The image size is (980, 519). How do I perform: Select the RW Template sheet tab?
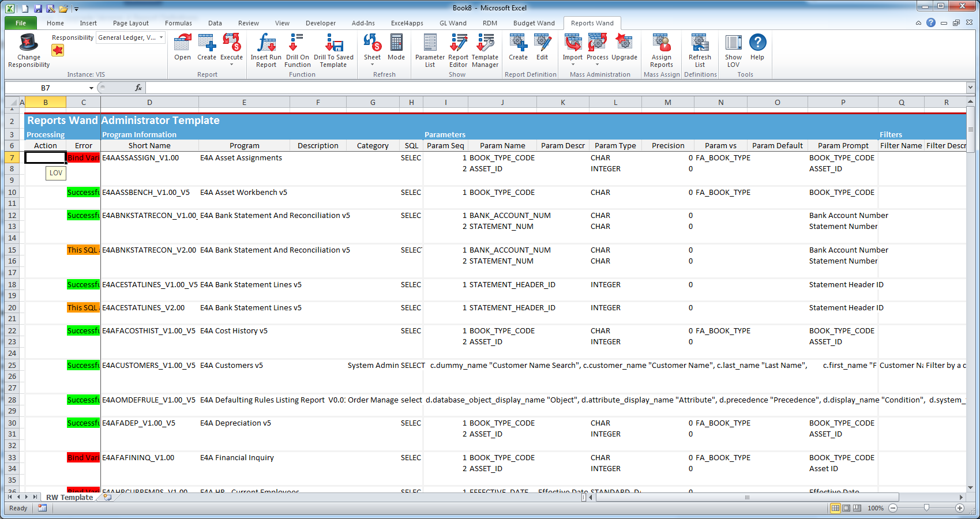tap(69, 497)
